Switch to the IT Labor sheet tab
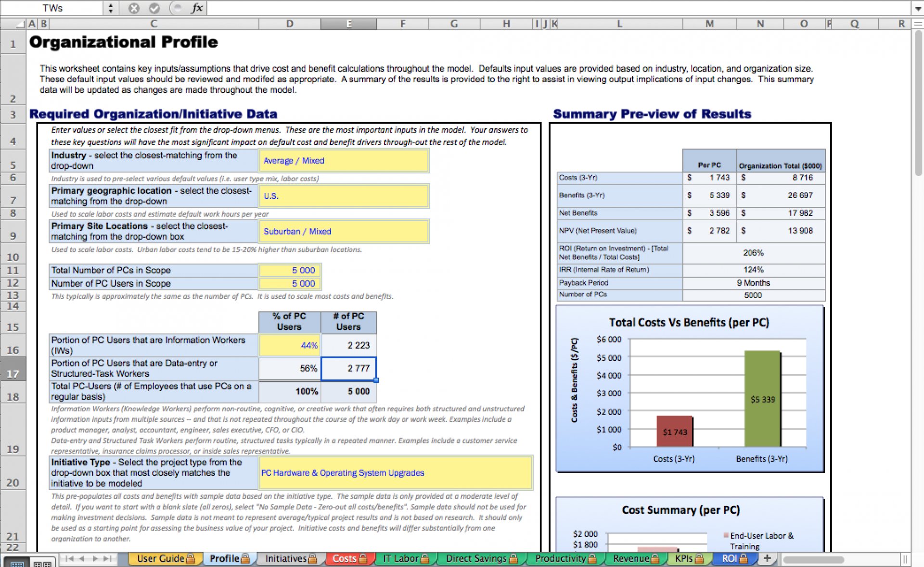The height and width of the screenshot is (567, 924). click(406, 558)
